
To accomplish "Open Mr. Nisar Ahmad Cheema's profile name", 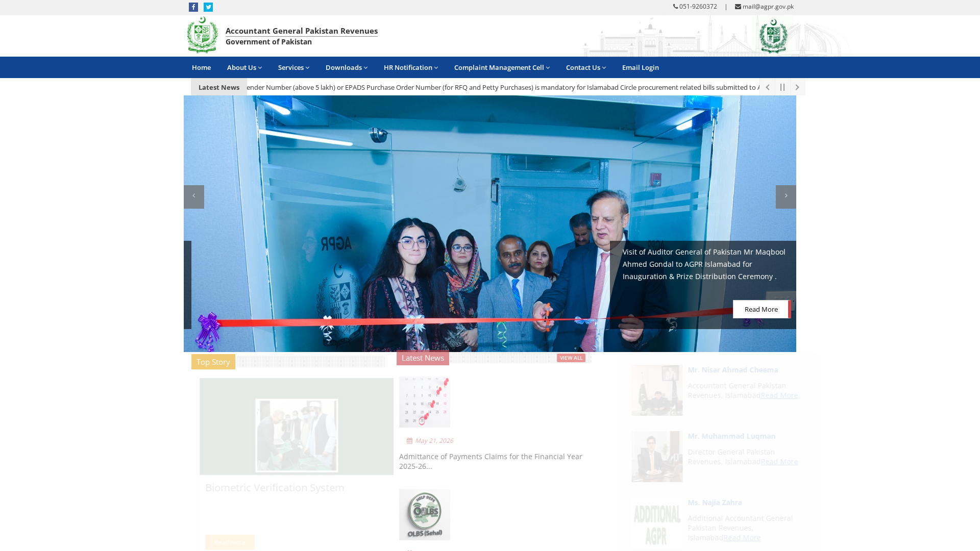I will 732,370.
